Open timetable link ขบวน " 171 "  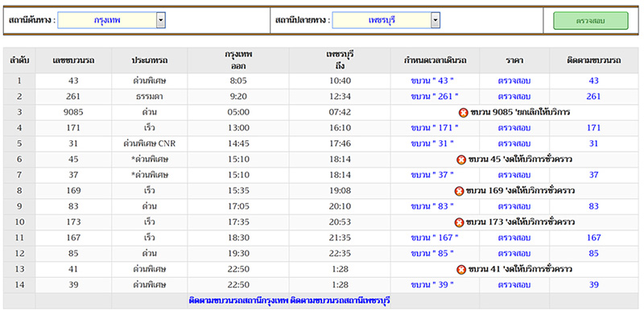[x=435, y=128]
